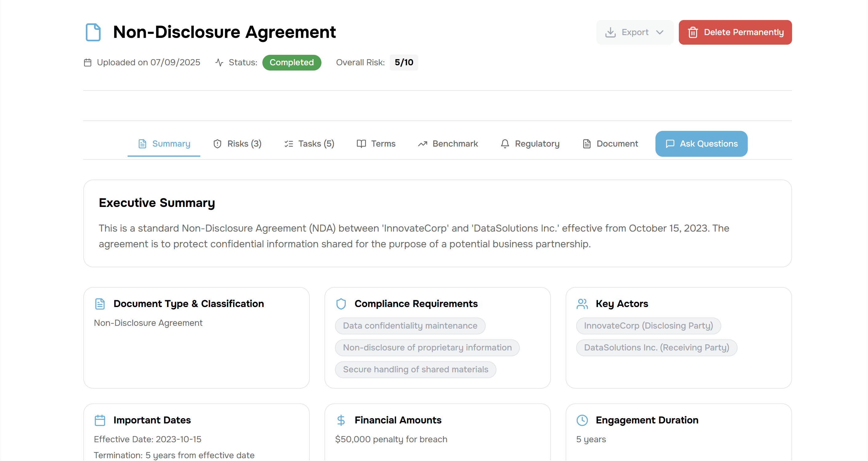Click the calendar icon next to the upload date
The height and width of the screenshot is (461, 868).
(x=87, y=63)
